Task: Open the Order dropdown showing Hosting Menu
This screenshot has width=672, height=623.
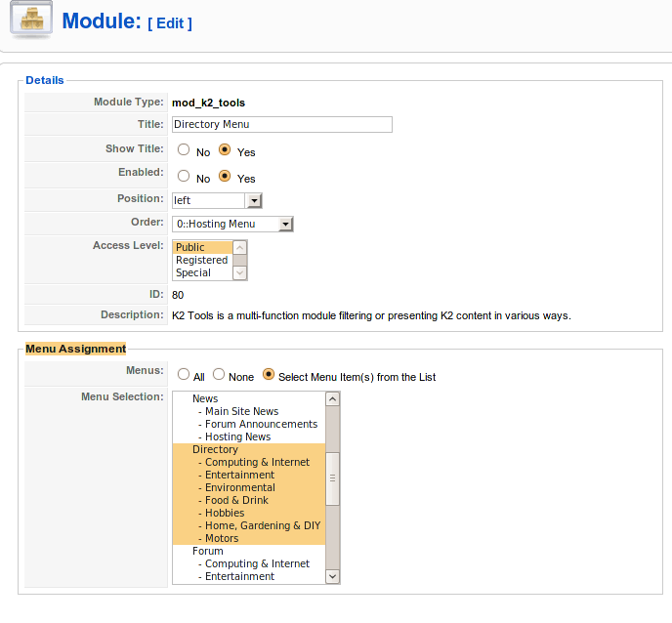Action: (x=232, y=224)
